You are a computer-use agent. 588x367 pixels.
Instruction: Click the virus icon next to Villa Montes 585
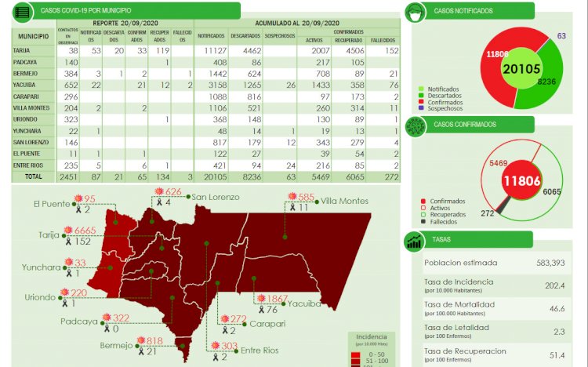292,196
